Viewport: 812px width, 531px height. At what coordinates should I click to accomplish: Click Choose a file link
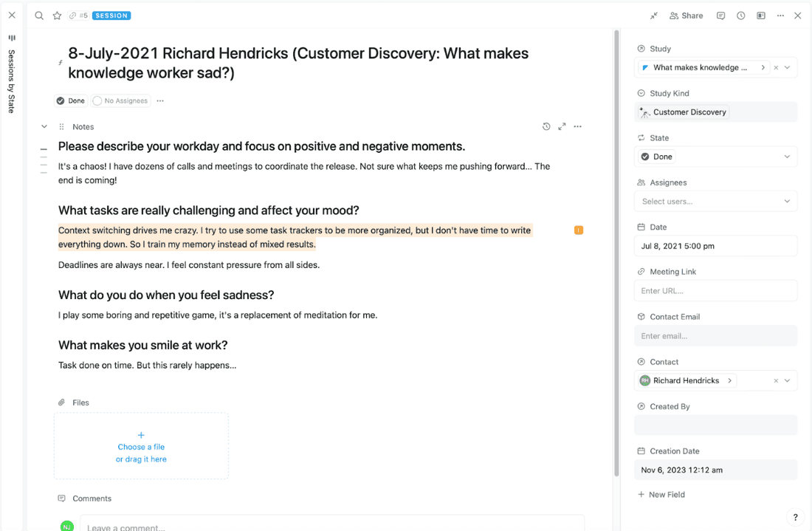point(141,447)
